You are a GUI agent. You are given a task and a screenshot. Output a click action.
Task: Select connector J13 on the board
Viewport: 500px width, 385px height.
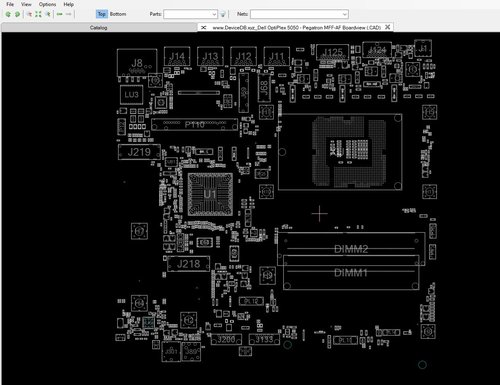pyautogui.click(x=210, y=57)
